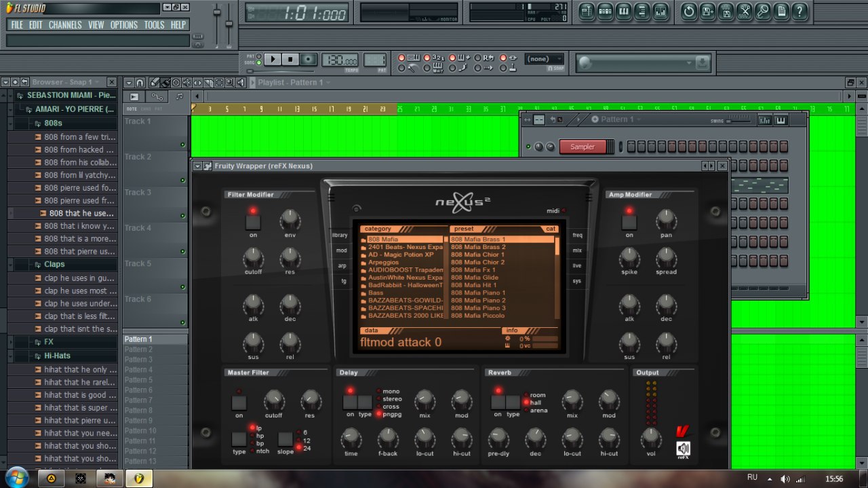
Task: Open Browser options arrow menu
Action: click(x=5, y=82)
